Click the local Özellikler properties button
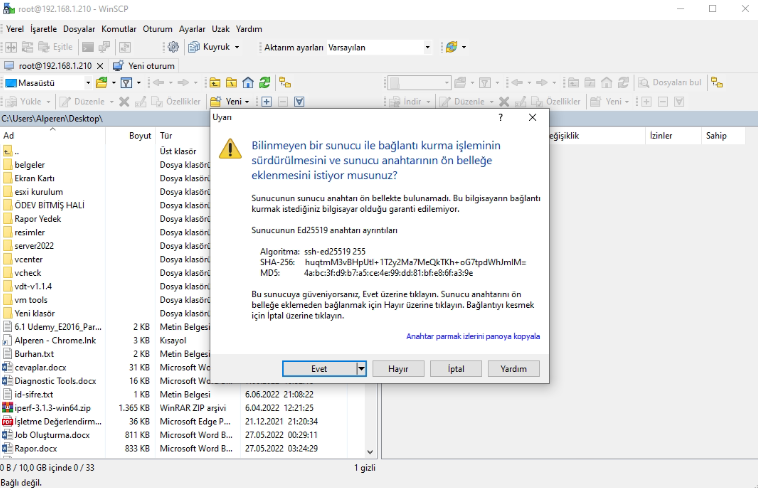758x488 pixels. tap(176, 102)
